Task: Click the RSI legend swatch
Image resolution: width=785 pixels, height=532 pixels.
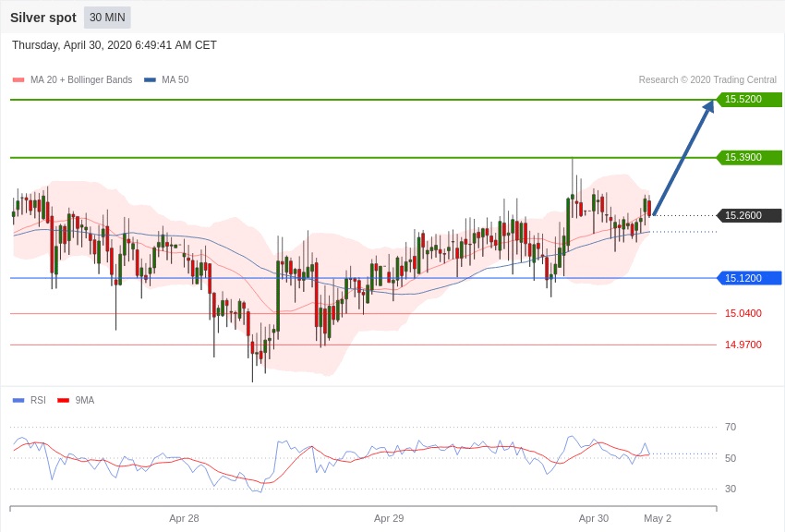Action: 18,400
